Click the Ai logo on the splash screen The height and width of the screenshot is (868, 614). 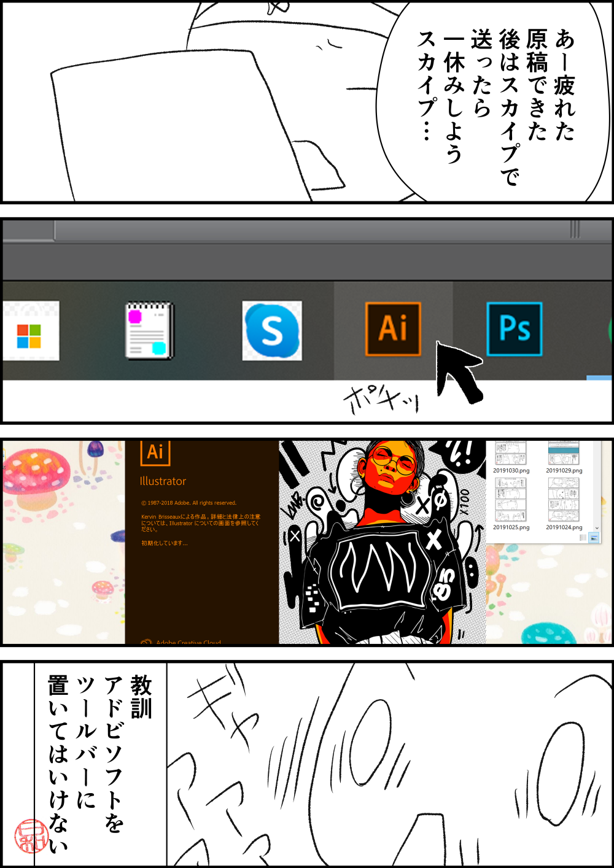pyautogui.click(x=155, y=452)
